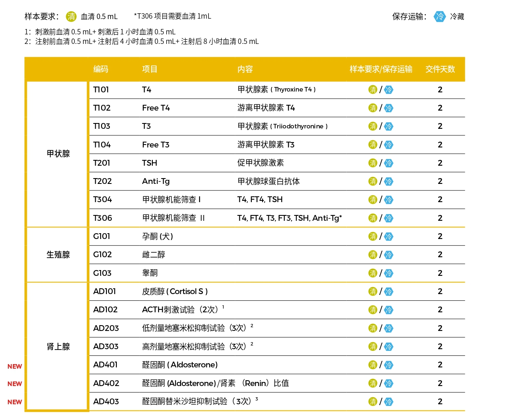This screenshot has height=420, width=514.
Task: Click the cold storage icon in AD101 row
Action: (x=389, y=292)
